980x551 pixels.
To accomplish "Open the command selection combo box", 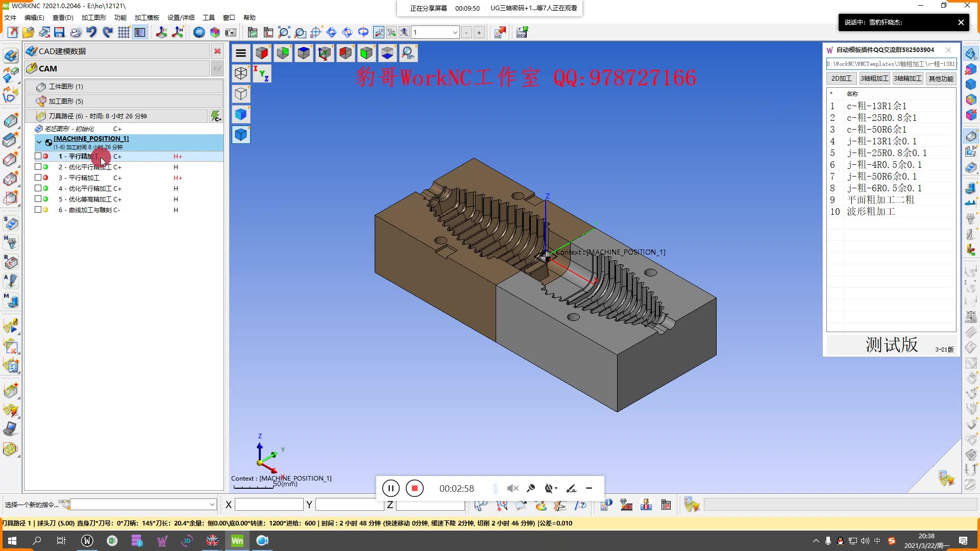I will (212, 505).
